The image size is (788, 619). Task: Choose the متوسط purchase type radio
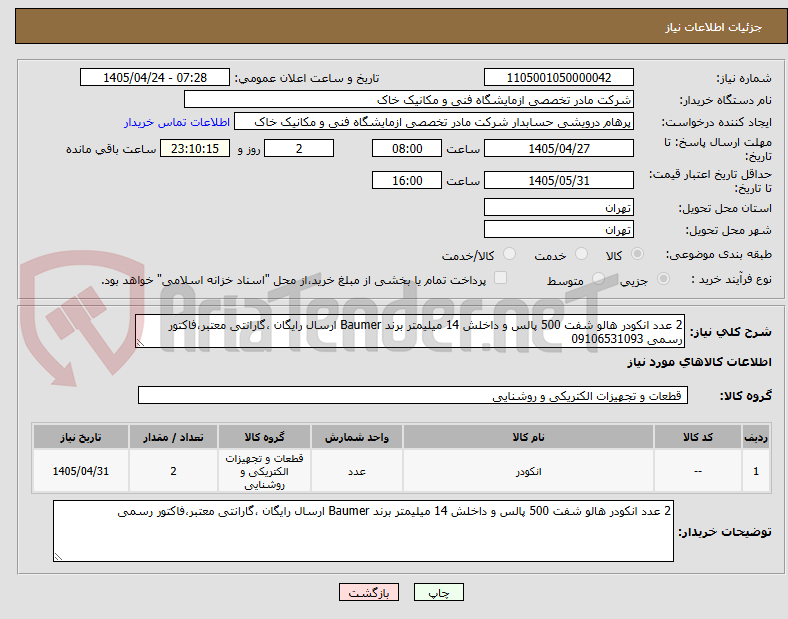pyautogui.click(x=598, y=278)
